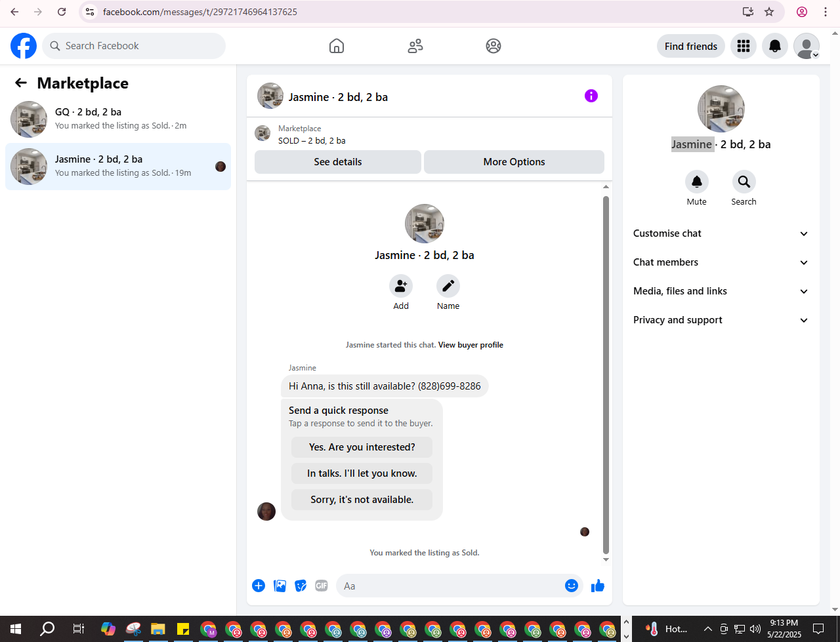This screenshot has width=840, height=642.
Task: Click the 'SOLD – 2 bd, 2 ba' listing text
Action: [x=312, y=141]
